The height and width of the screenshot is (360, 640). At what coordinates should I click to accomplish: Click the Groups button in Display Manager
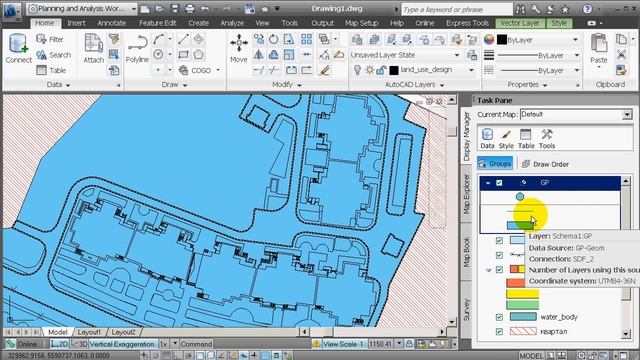pos(495,164)
